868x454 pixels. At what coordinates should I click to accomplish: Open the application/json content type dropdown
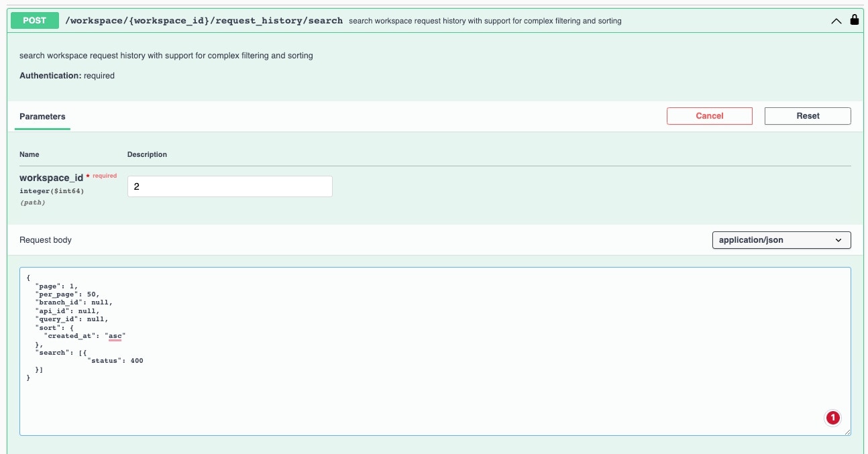point(781,240)
